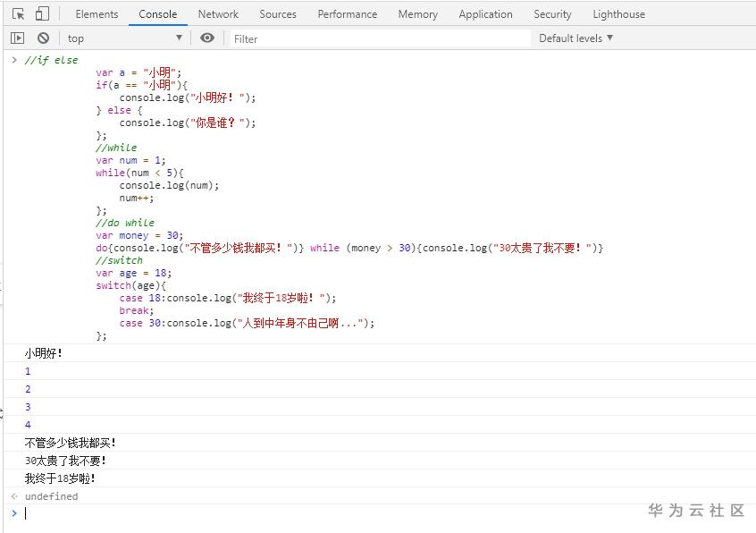The height and width of the screenshot is (533, 756).
Task: Select the Console tab
Action: pos(157,14)
